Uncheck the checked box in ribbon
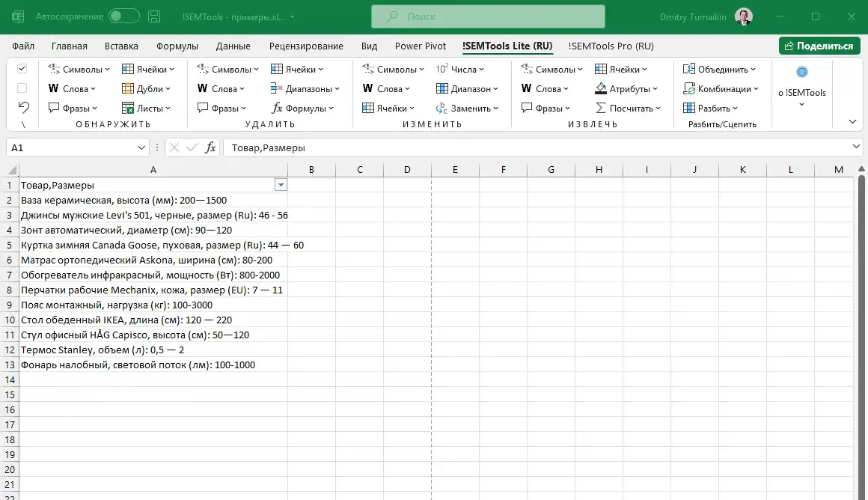The height and width of the screenshot is (500, 868). click(x=22, y=69)
